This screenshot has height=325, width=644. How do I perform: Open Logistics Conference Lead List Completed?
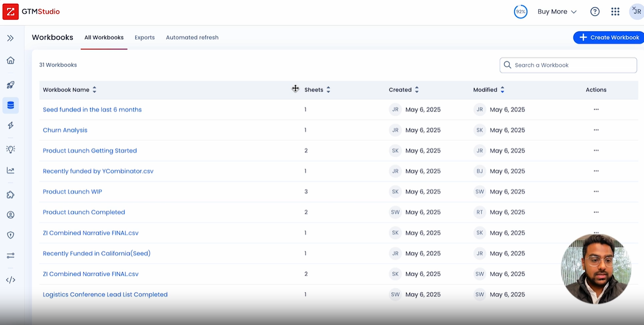(x=105, y=294)
